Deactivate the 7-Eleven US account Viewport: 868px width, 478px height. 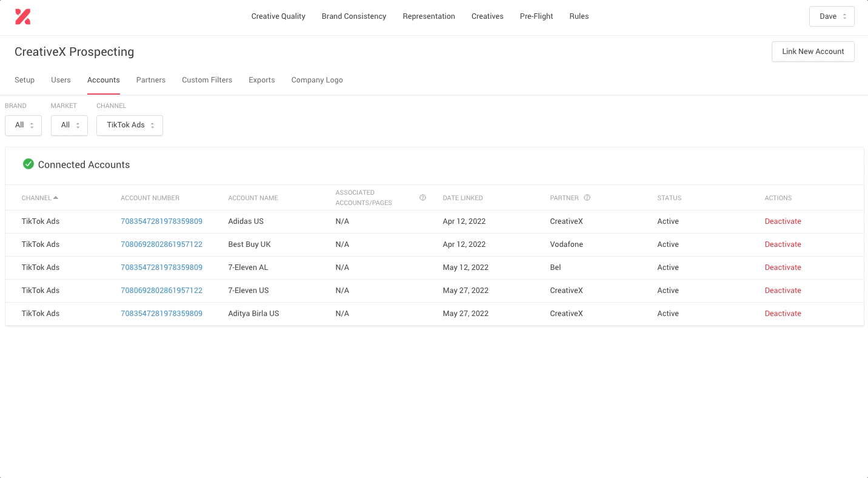point(783,291)
